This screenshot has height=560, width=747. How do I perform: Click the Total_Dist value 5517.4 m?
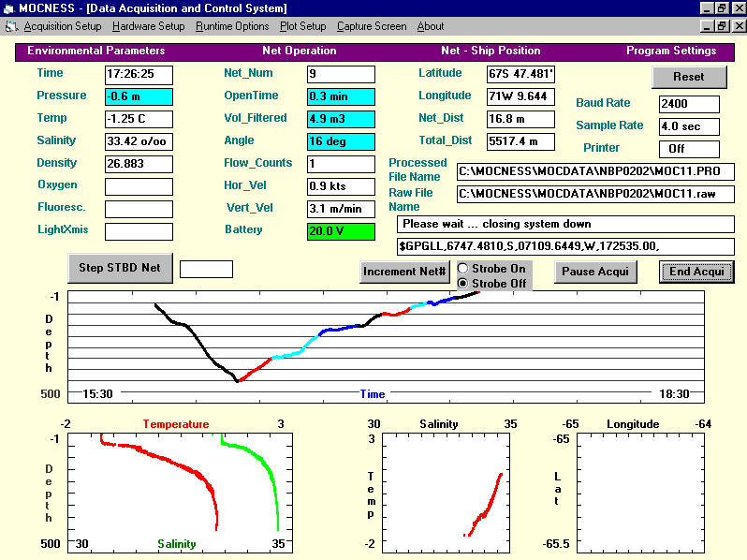520,141
